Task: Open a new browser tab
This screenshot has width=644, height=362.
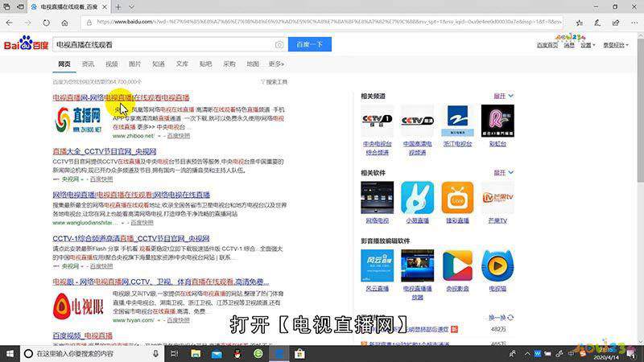Action: 118,7
